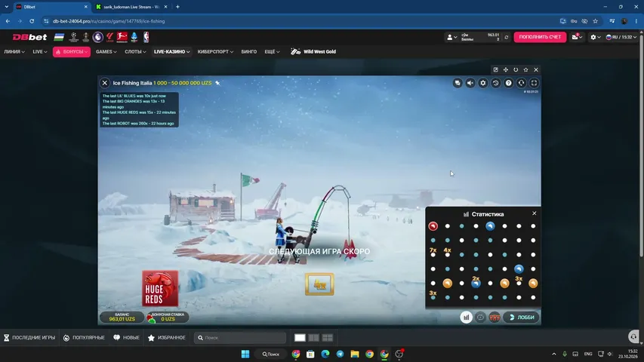This screenshot has width=644, height=362.
Task: Click the DBbet logo
Action: (x=29, y=37)
